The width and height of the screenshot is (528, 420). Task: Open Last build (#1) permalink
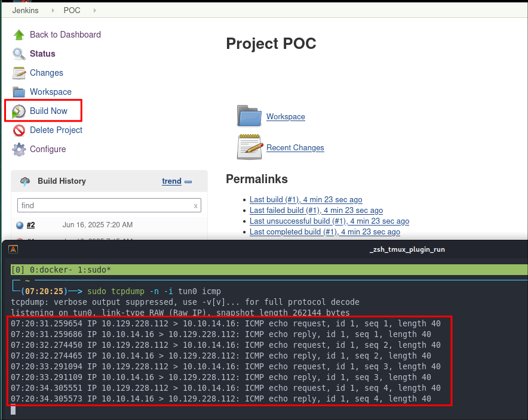point(306,200)
